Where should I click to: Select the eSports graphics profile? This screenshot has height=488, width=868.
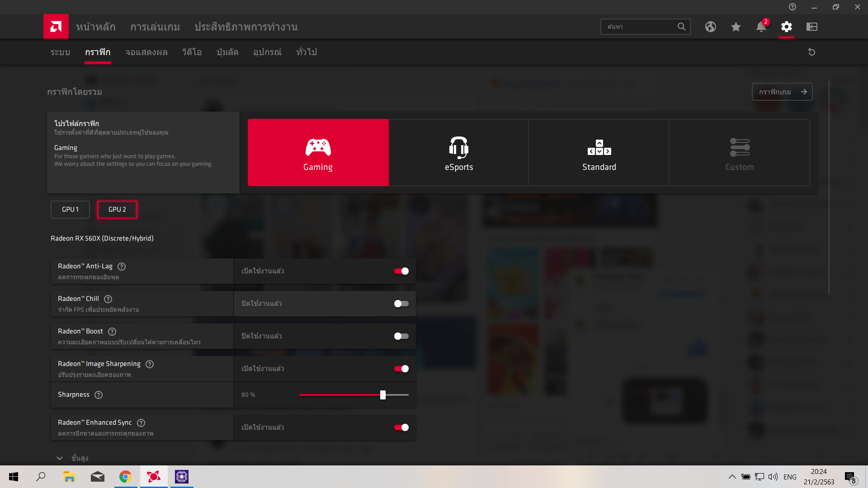(458, 153)
